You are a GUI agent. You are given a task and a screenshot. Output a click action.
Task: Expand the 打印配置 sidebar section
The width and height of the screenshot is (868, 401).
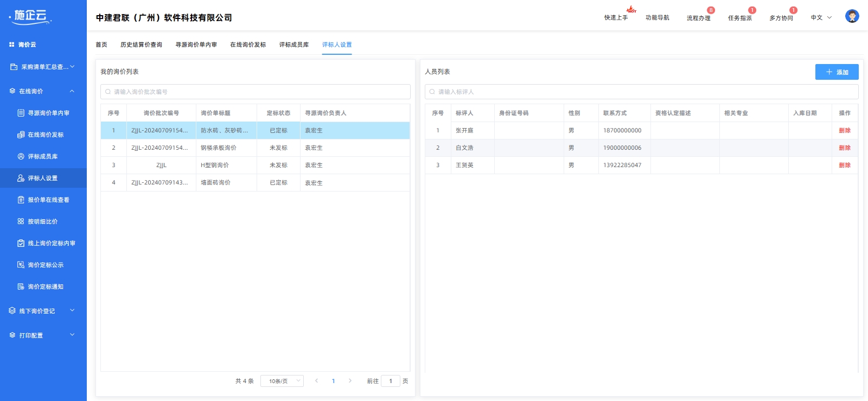tap(72, 335)
